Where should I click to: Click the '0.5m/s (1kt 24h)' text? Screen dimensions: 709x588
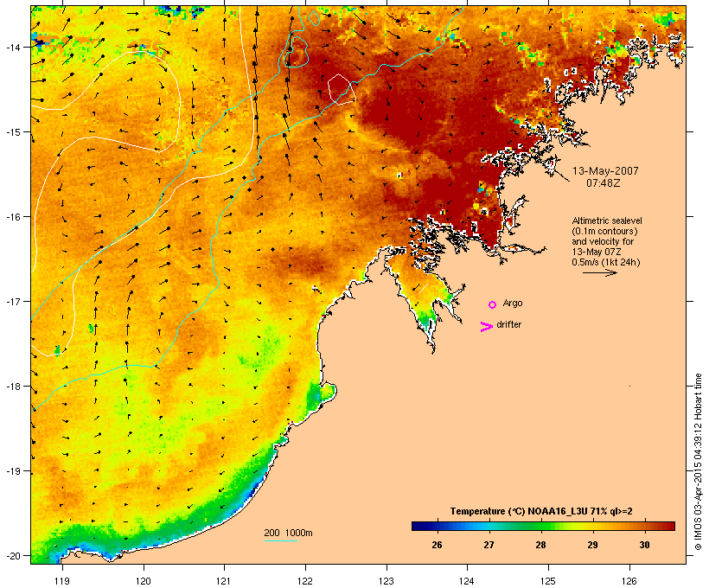tap(606, 262)
